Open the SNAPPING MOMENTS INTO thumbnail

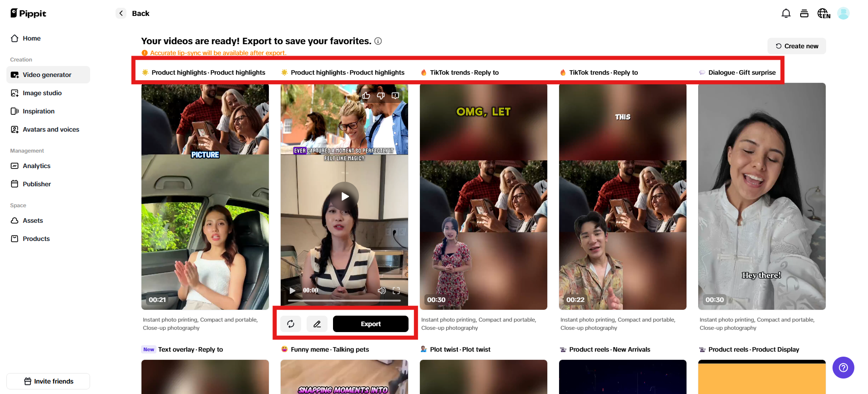point(344,377)
